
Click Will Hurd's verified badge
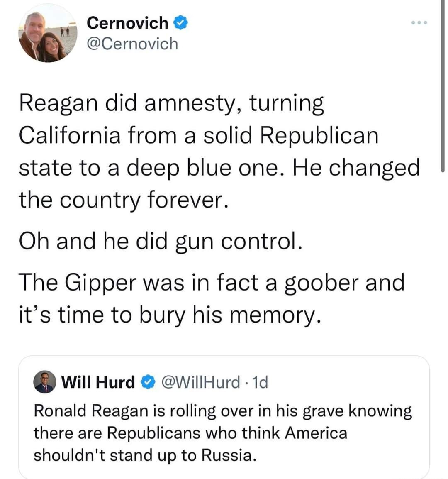(146, 382)
